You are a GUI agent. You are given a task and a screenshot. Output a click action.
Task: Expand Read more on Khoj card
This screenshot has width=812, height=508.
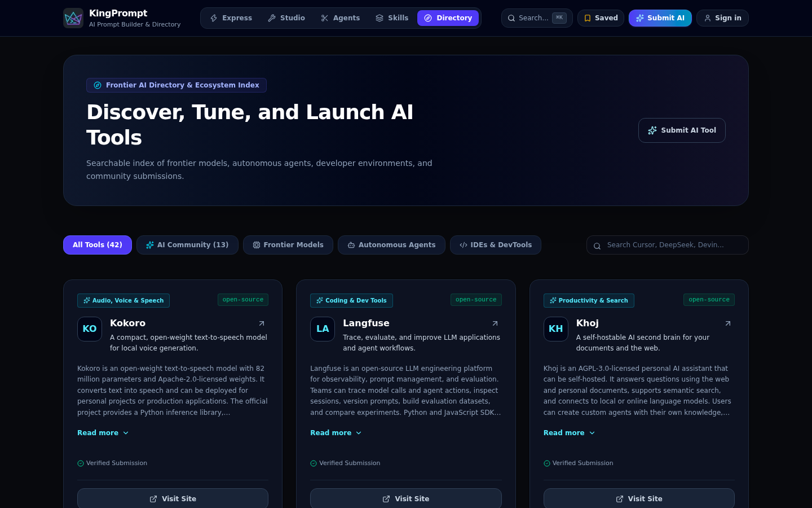coord(570,433)
